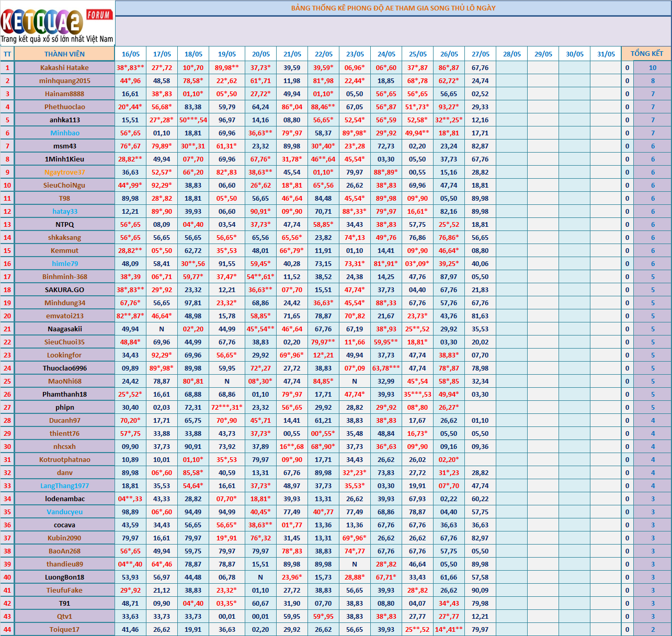Image resolution: width=672 pixels, height=636 pixels.
Task: Select the Toique17 member cell
Action: click(x=64, y=629)
